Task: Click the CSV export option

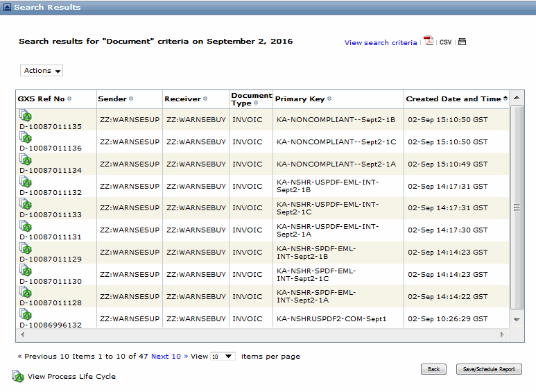Action: pos(445,42)
